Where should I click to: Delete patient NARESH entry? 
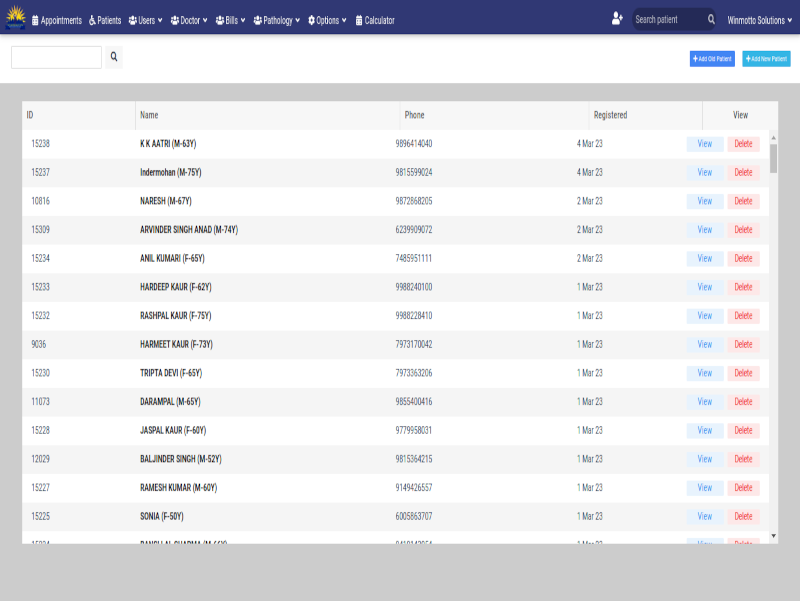743,201
